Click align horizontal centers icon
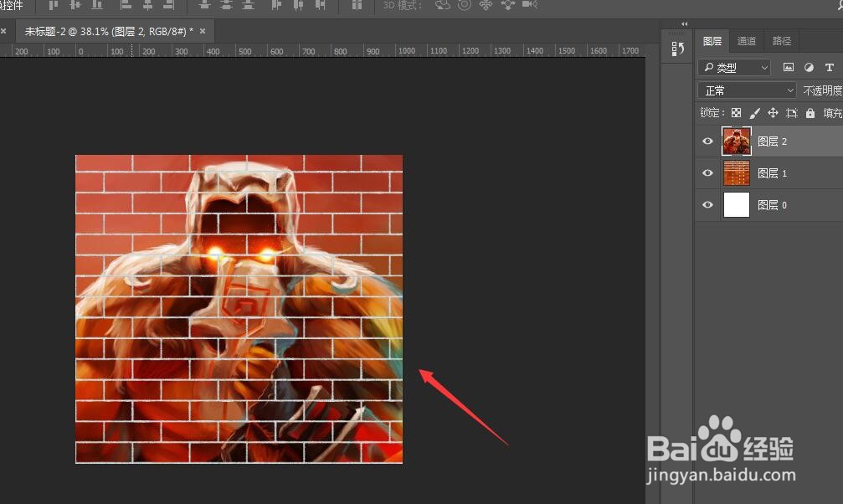This screenshot has width=843, height=504. 147,5
